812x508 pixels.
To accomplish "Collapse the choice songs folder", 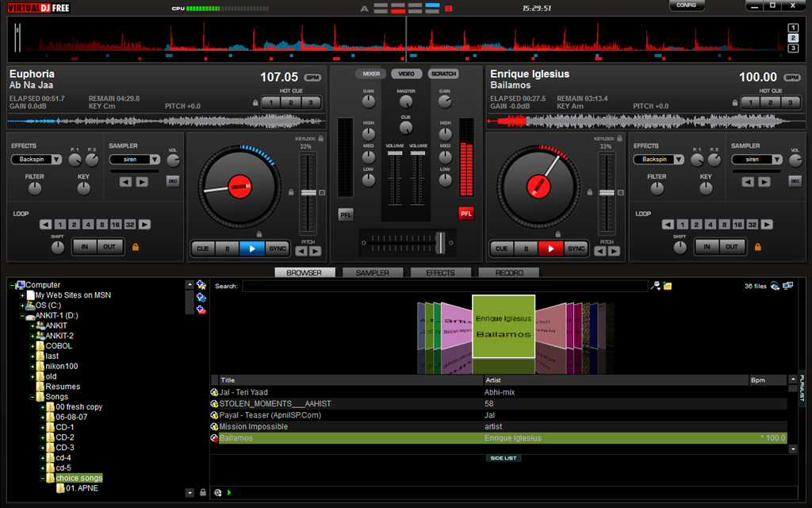I will pyautogui.click(x=43, y=479).
